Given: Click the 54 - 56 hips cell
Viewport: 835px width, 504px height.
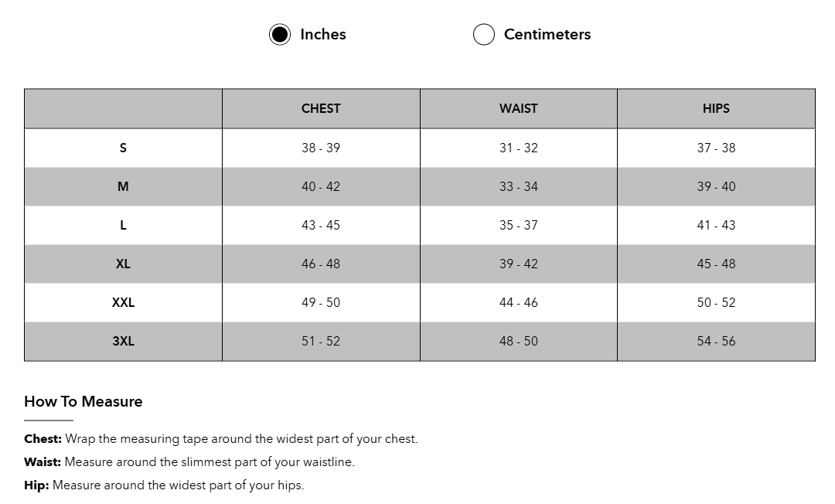Looking at the screenshot, I should point(716,341).
